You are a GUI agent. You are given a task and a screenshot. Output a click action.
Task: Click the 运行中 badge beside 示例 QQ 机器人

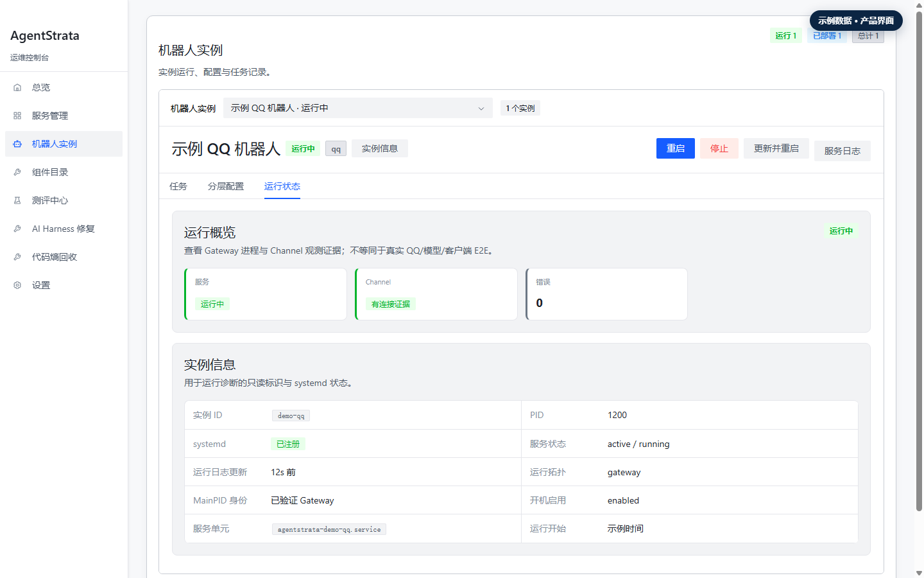click(303, 149)
